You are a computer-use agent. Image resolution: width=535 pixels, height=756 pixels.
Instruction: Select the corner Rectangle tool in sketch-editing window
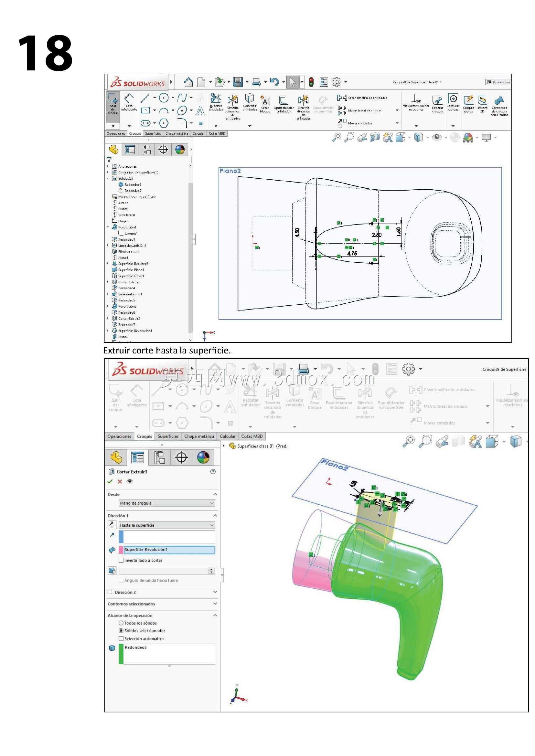point(145,110)
